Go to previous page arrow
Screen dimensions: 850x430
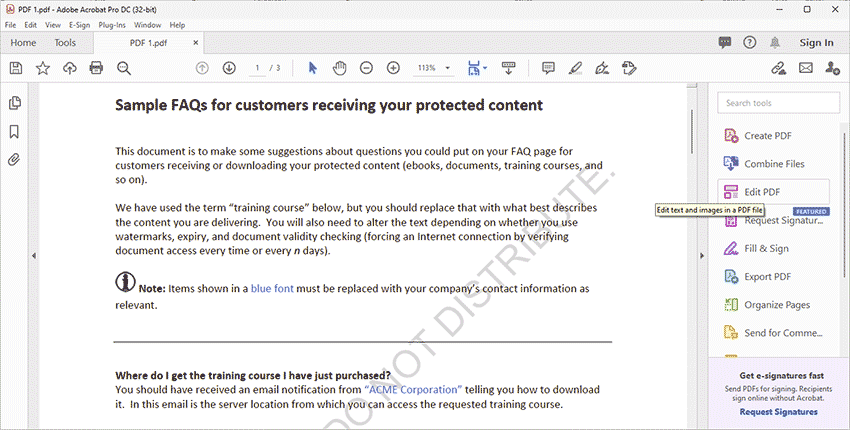(202, 68)
